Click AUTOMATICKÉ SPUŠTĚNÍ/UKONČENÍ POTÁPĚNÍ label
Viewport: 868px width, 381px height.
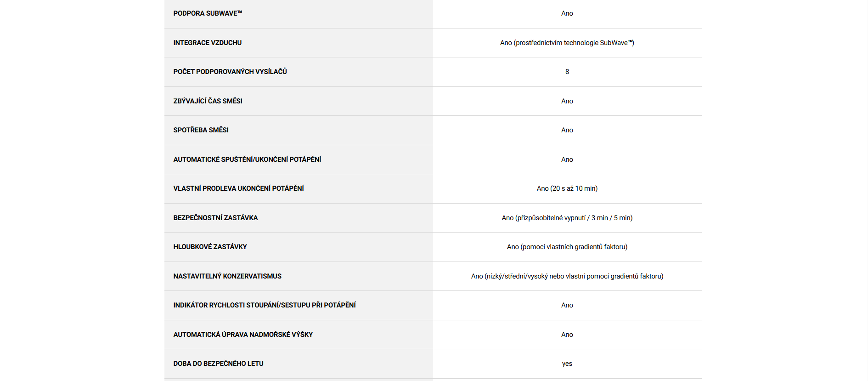pyautogui.click(x=247, y=159)
